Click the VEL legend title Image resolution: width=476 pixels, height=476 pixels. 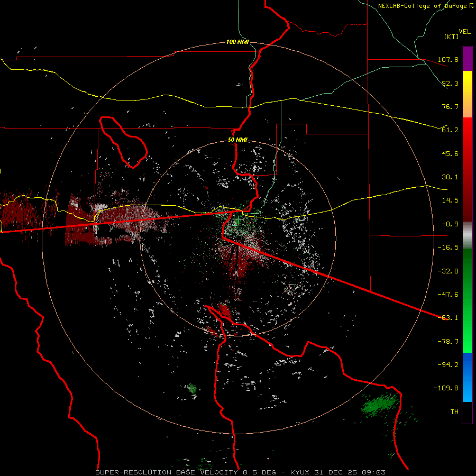(464, 31)
